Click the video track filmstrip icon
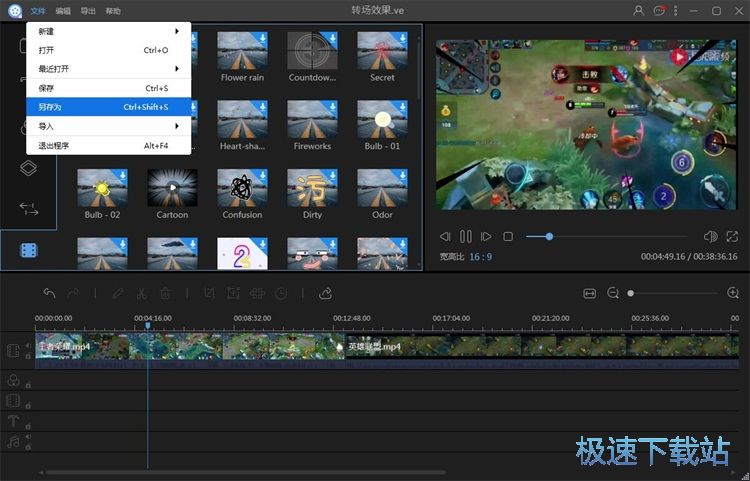 coord(13,350)
